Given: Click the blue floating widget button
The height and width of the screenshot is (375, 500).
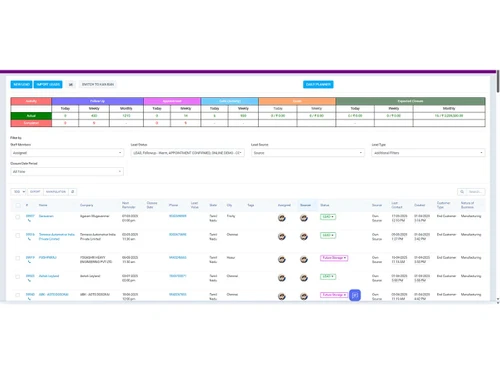Looking at the screenshot, I should coord(355,295).
